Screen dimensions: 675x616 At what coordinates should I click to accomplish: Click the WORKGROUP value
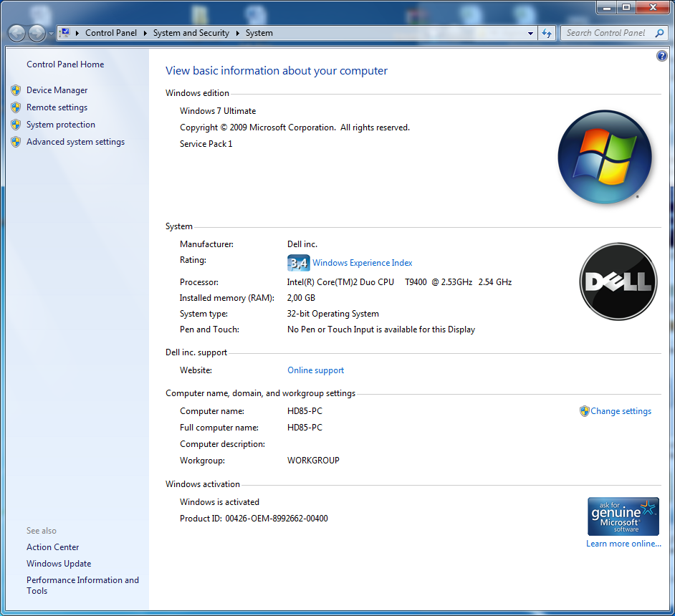(313, 461)
